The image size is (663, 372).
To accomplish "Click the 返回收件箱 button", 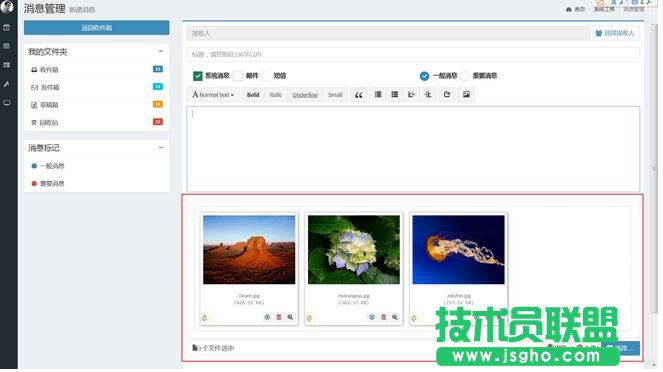I will pyautogui.click(x=96, y=28).
